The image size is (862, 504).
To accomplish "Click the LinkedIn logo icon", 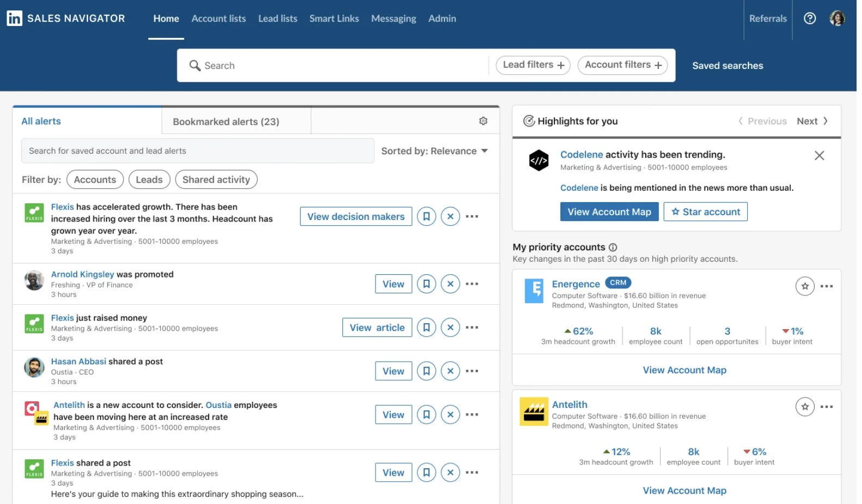I will tap(15, 18).
